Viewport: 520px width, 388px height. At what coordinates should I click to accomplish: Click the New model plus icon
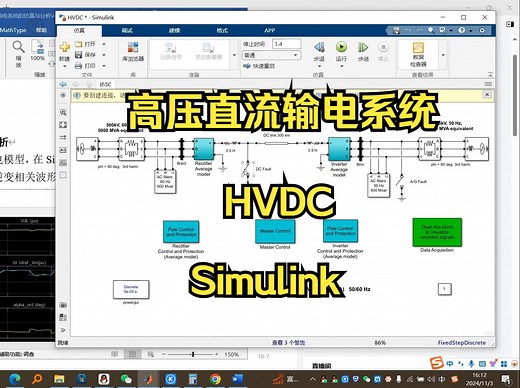65,47
